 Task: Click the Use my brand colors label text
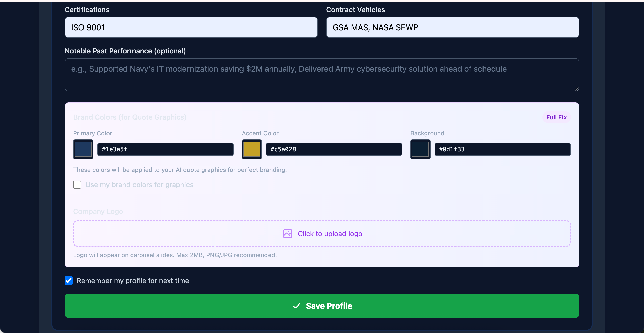[x=139, y=185]
